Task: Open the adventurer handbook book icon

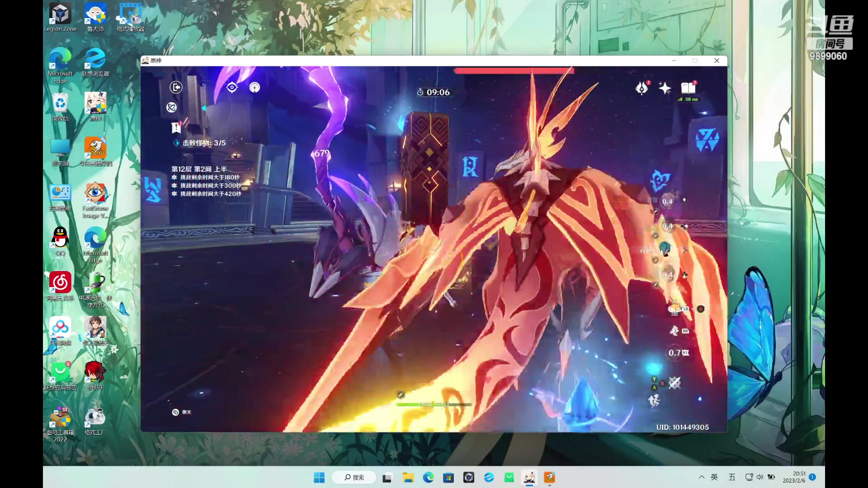Action: (688, 88)
